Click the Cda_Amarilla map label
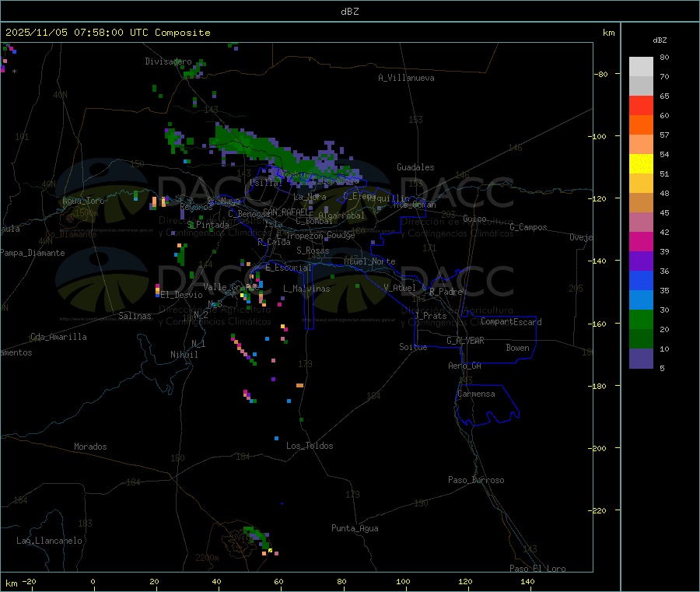 (x=58, y=337)
